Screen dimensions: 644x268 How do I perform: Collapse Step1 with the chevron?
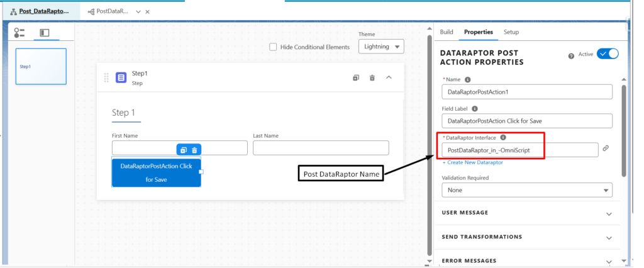pyautogui.click(x=389, y=77)
